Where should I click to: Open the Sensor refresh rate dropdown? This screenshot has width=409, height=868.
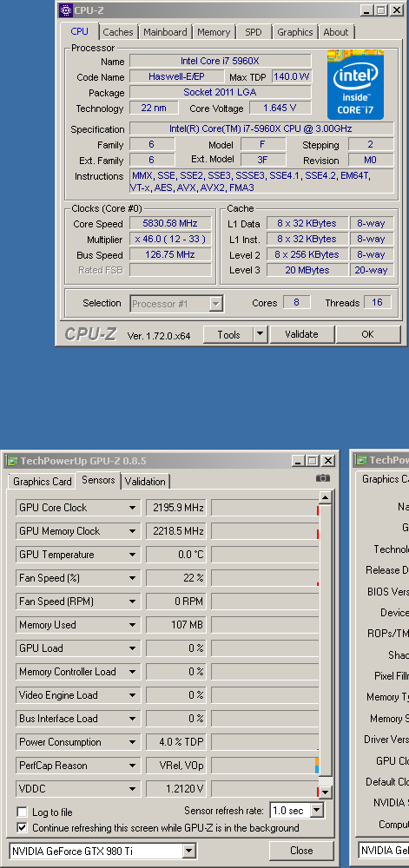click(316, 811)
